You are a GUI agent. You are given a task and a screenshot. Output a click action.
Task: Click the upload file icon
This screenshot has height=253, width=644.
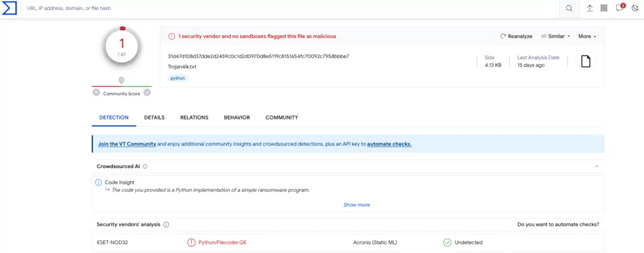(x=590, y=8)
